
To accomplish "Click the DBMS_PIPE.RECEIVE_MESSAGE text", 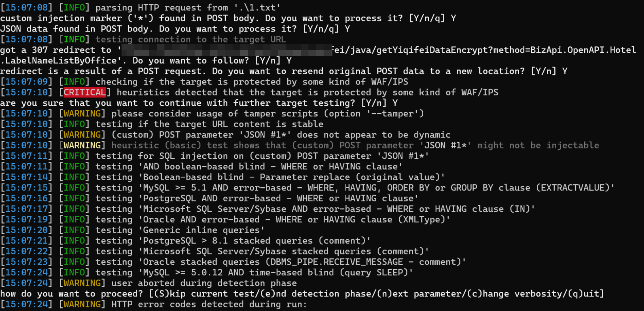I will coord(334,262).
